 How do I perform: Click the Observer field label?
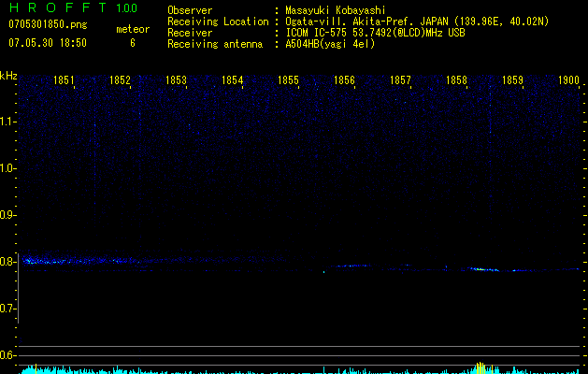pyautogui.click(x=190, y=10)
